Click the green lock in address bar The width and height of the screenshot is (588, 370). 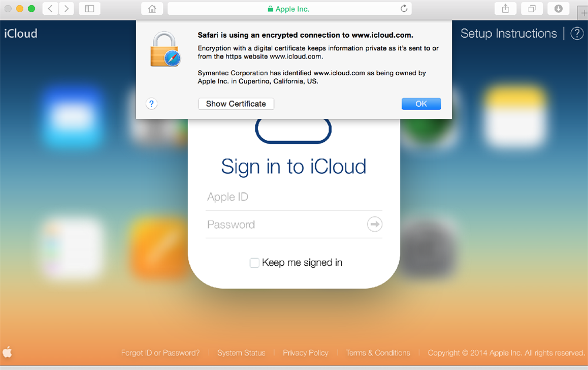pos(270,9)
